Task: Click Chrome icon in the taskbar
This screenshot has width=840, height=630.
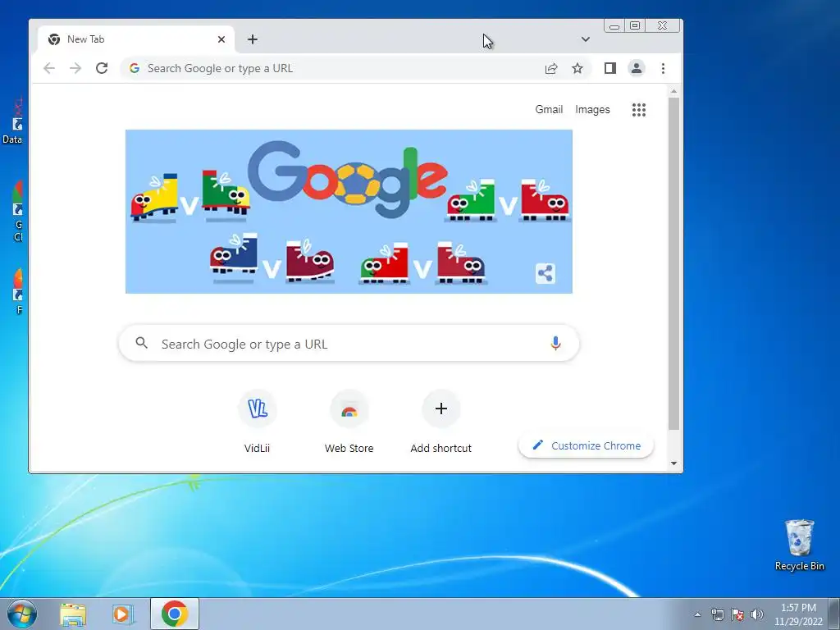Action: pyautogui.click(x=175, y=614)
